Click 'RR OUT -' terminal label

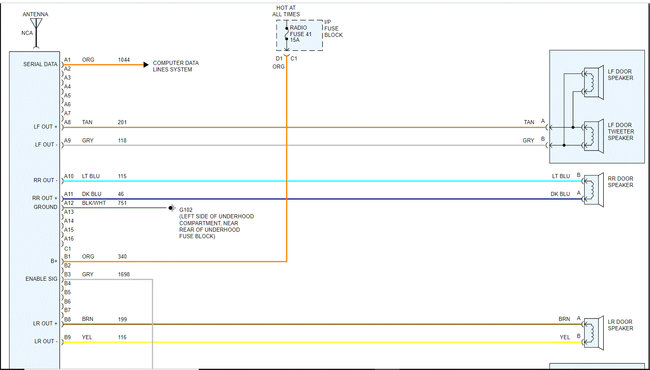click(x=46, y=180)
